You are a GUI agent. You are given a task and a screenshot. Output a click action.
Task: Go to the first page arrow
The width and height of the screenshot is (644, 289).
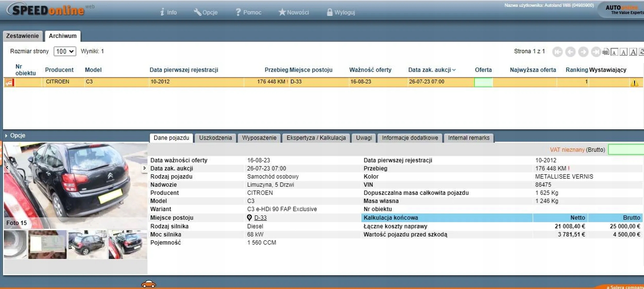point(557,52)
